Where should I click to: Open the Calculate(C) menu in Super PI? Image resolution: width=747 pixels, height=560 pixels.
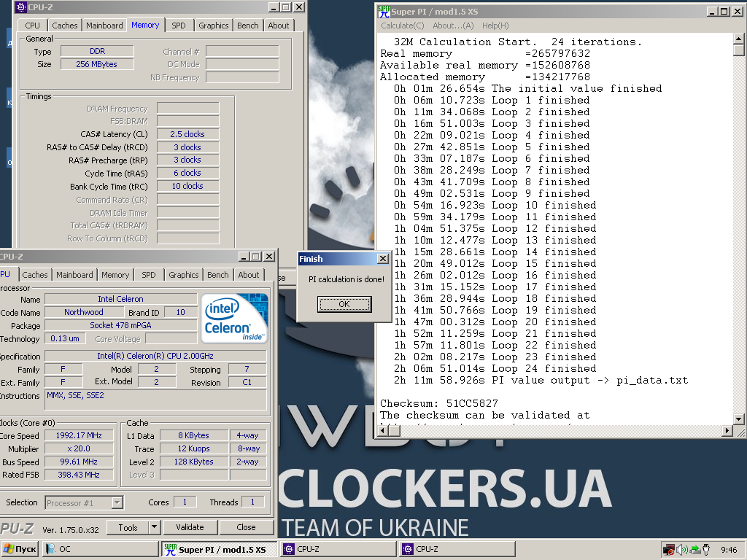coord(402,26)
